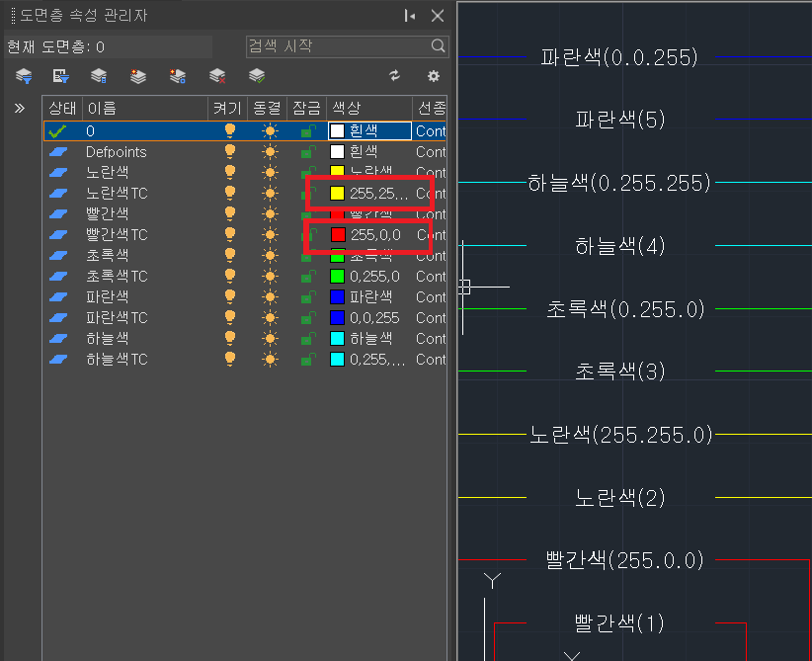The image size is (812, 661).
Task: Open the New Property Filter tool
Action: click(24, 76)
